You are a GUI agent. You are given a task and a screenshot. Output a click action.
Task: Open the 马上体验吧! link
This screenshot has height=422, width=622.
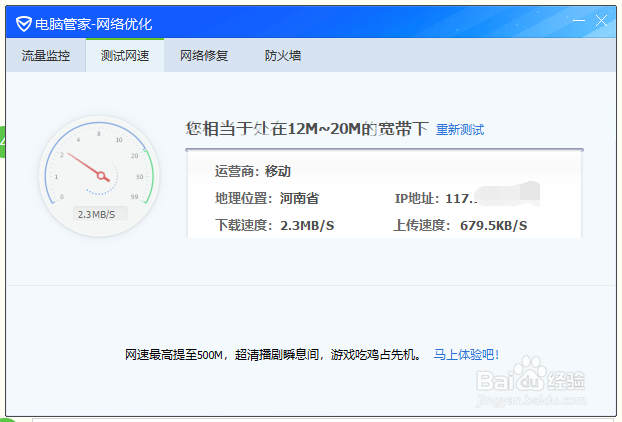466,355
